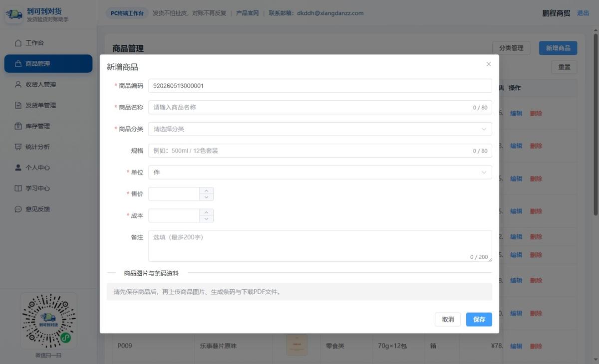This screenshot has width=599, height=364.
Task: Click the WeChat QR code image
Action: click(x=48, y=321)
